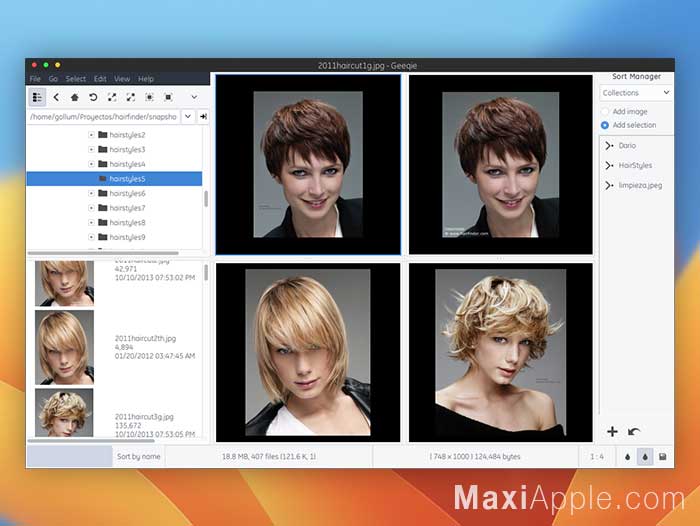
Task: Click the zoom out arrows icon
Action: tap(131, 97)
